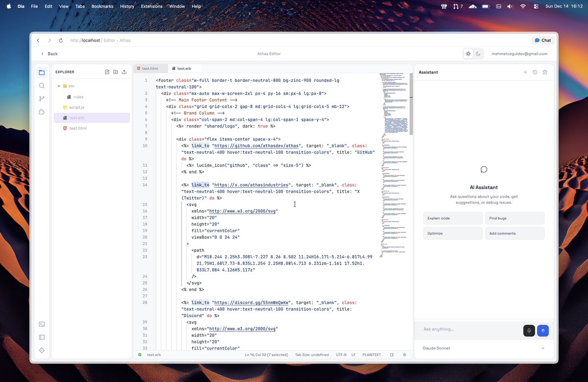The image size is (588, 382).
Task: Start a new chat with plus icon
Action: pos(525,72)
